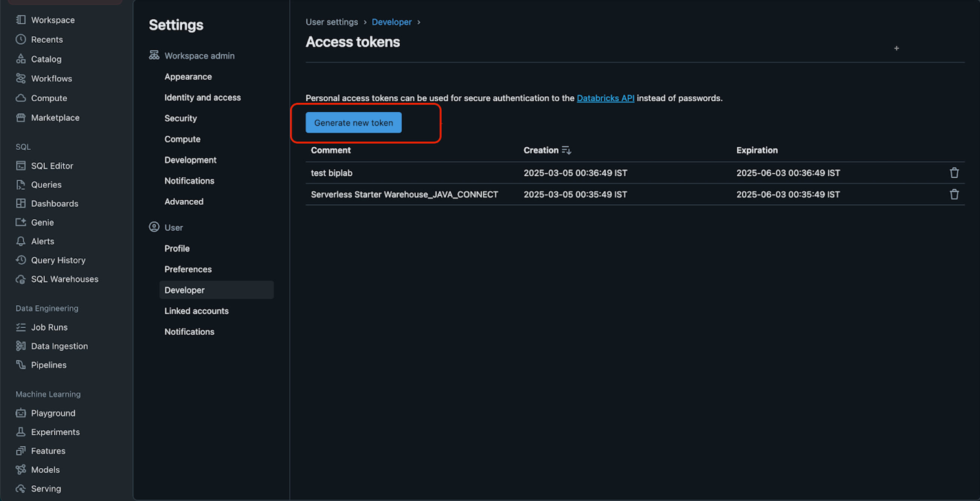Open Security settings
The height and width of the screenshot is (501, 980).
[181, 118]
